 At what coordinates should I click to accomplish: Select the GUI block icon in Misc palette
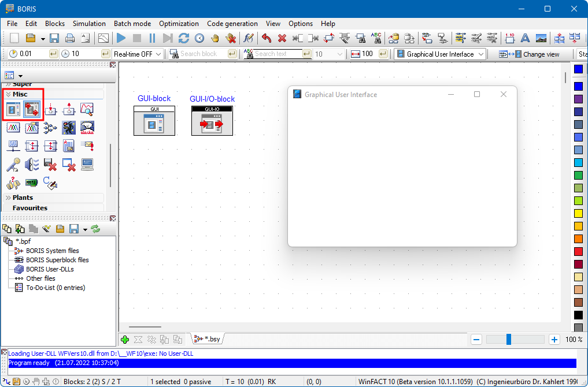coord(13,109)
